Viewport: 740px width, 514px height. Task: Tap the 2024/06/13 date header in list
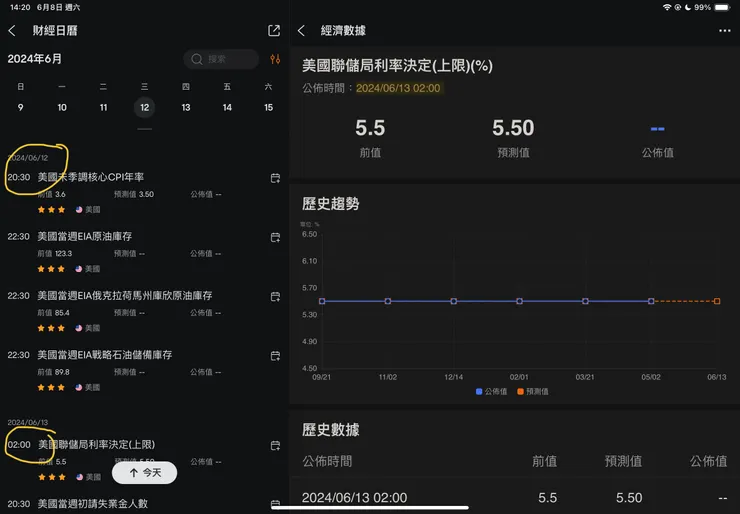click(27, 422)
